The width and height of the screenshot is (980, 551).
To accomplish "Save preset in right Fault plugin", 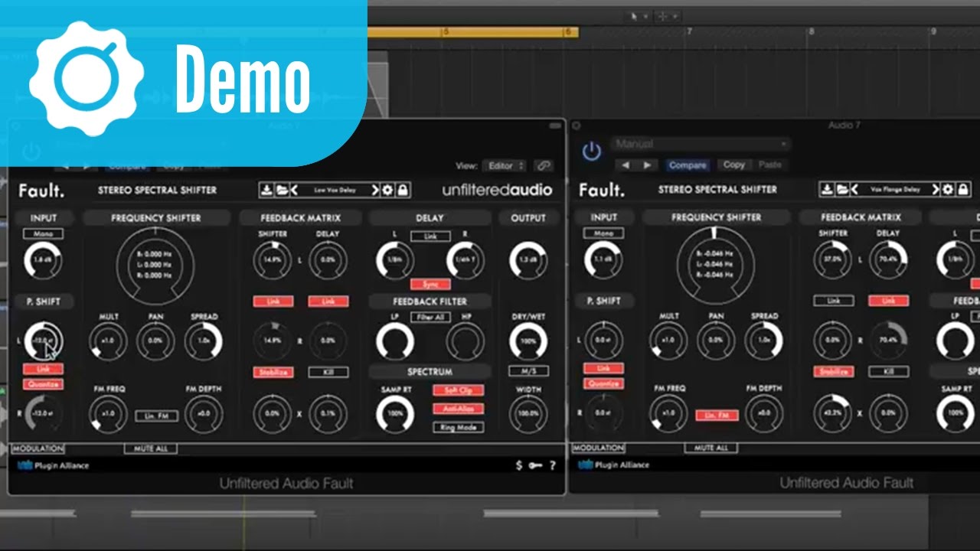I will (x=826, y=190).
